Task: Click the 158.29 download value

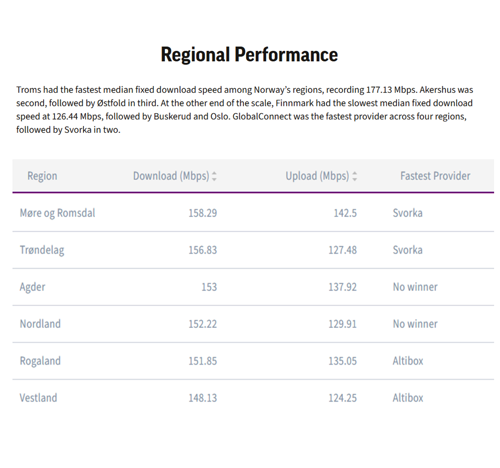Action: tap(203, 213)
